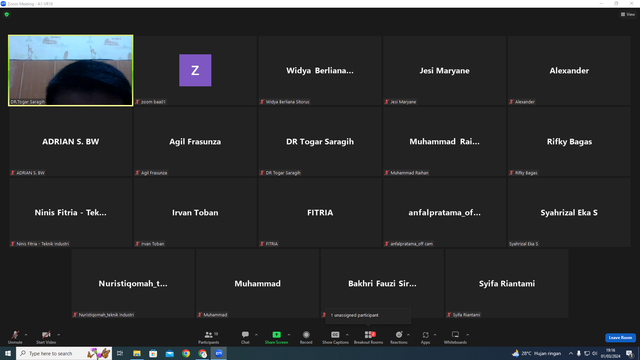Open the Mail app from the taskbar

[x=169, y=353]
